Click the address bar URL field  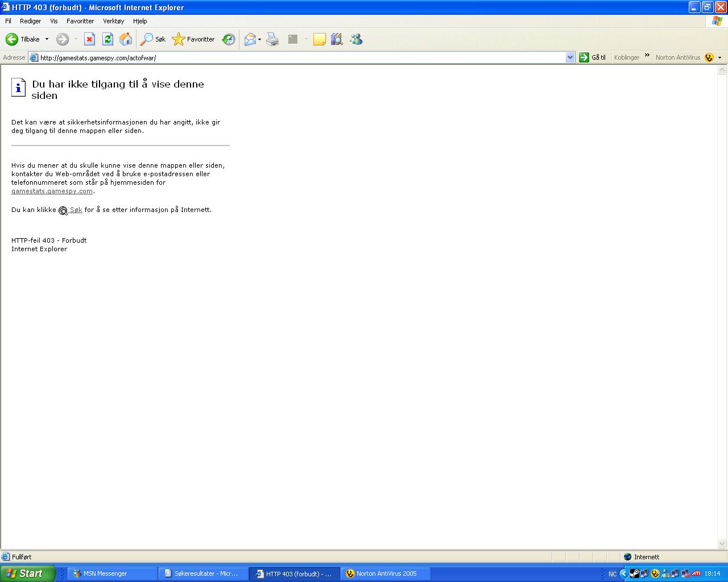[x=301, y=57]
